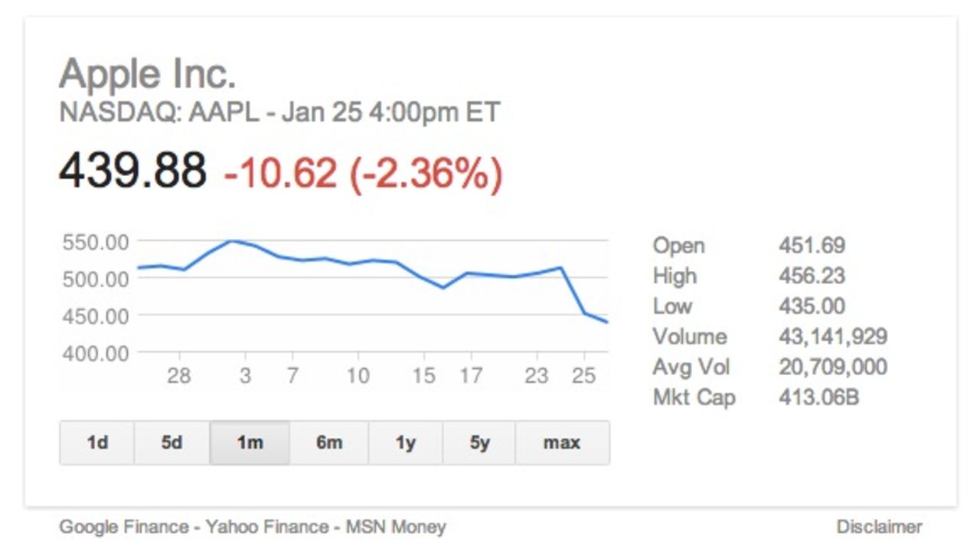Open the Google Finance link
The image size is (980, 555).
124,527
